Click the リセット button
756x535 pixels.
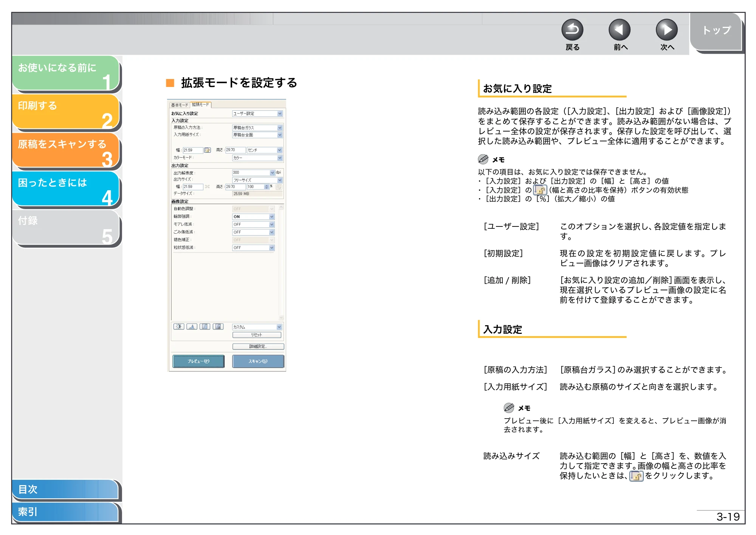point(257,335)
